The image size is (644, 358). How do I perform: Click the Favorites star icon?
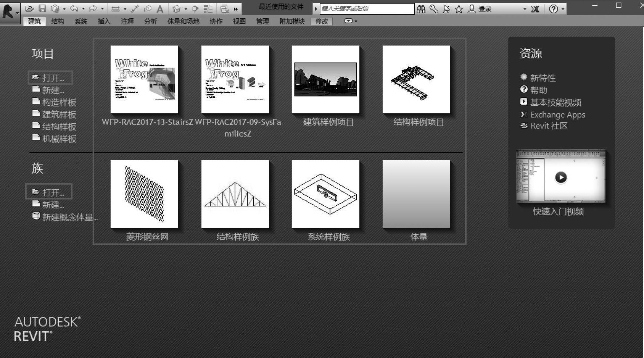[459, 9]
